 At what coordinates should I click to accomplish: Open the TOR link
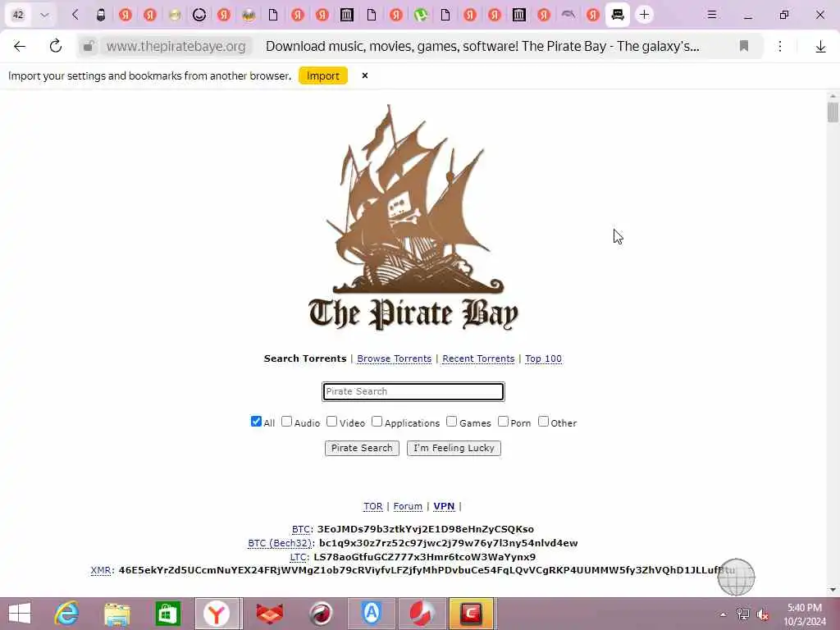click(373, 506)
